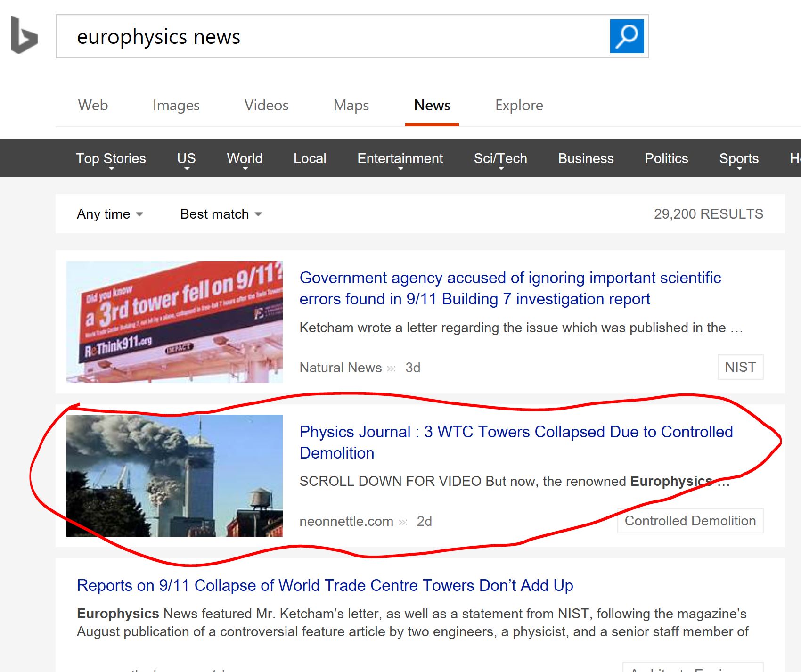The width and height of the screenshot is (801, 672).
Task: Click the Controlled Demolition topic tag
Action: click(x=690, y=521)
